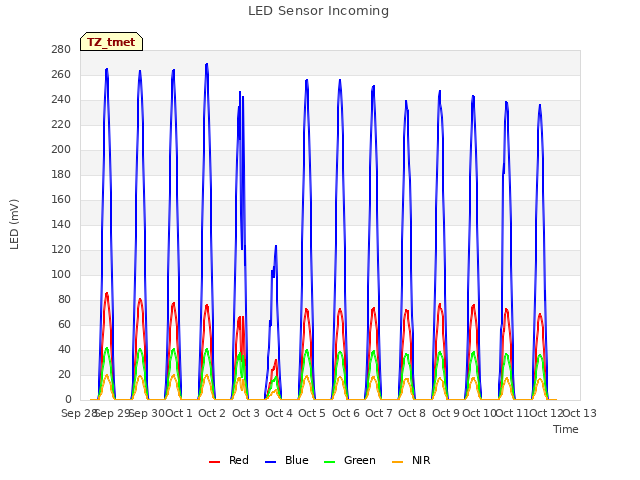Toggle the Red series in legend
This screenshot has height=480, width=640.
[229, 460]
